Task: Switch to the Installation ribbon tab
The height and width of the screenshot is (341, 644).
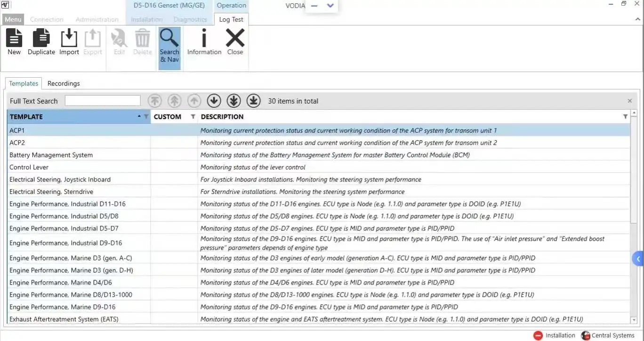Action: (146, 19)
